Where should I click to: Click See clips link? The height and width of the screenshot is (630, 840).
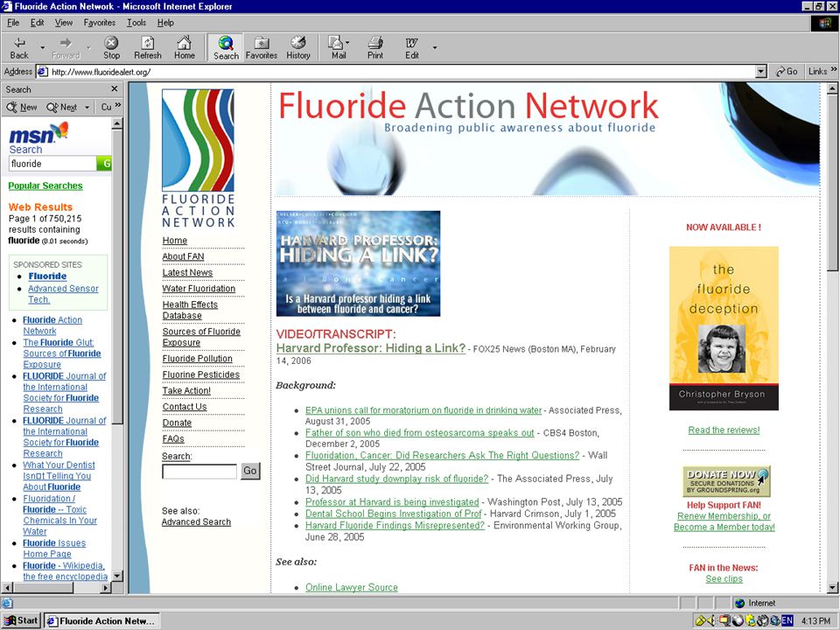point(724,579)
